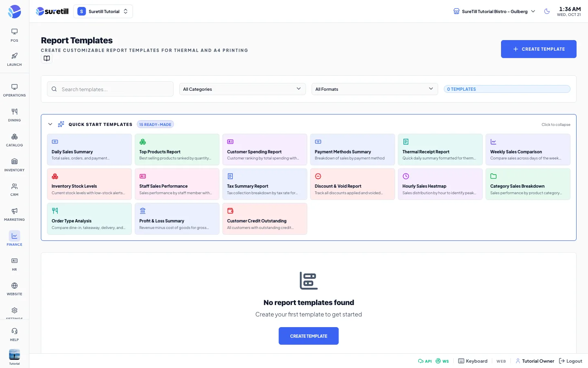Image resolution: width=588 pixels, height=368 pixels.
Task: Click the Suretill logo in header
Action: [x=52, y=11]
